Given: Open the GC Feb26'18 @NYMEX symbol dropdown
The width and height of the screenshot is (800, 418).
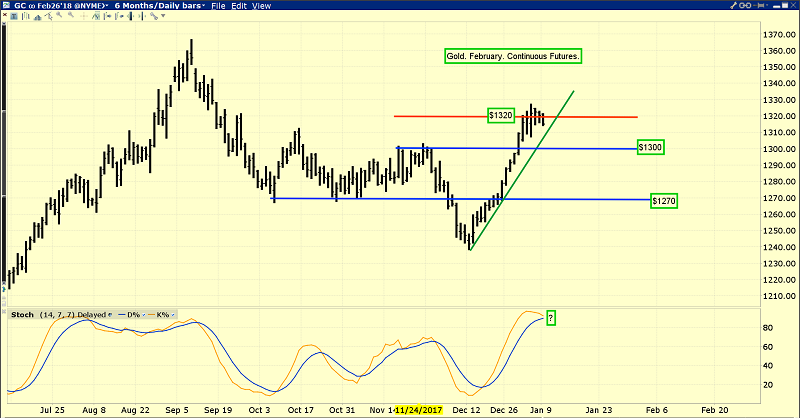Looking at the screenshot, I should click(59, 6).
